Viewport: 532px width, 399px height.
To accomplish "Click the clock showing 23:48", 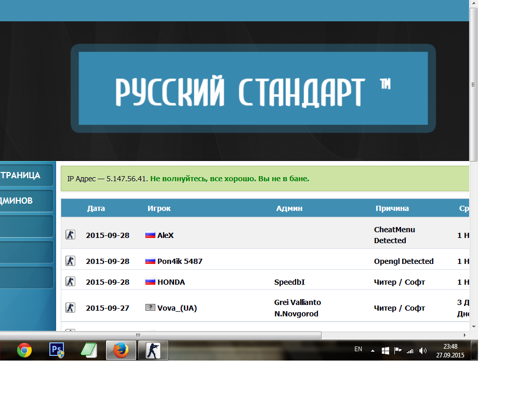I will (450, 347).
